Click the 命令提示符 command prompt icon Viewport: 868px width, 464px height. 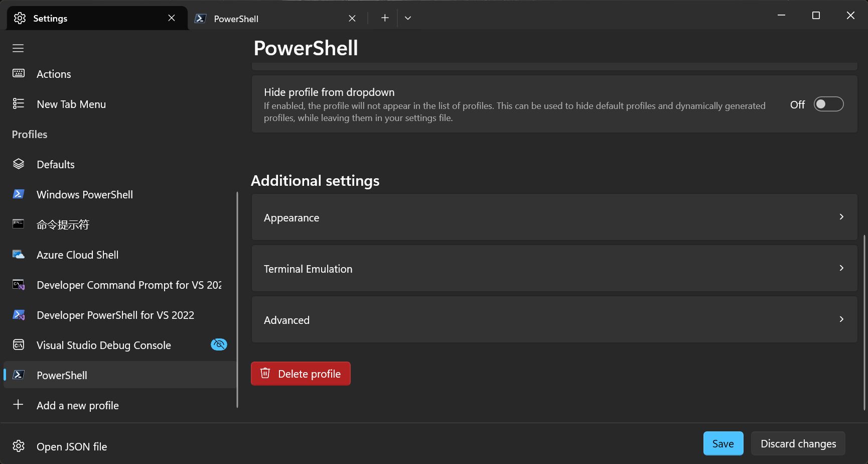(x=19, y=224)
